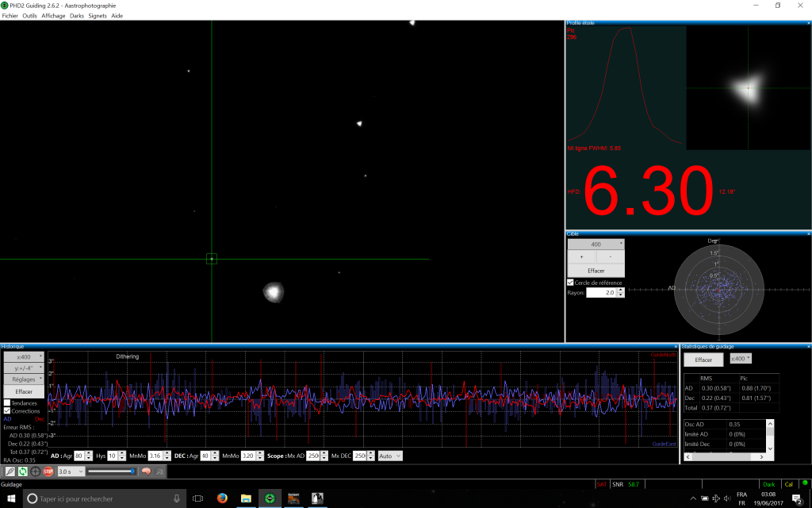The height and width of the screenshot is (508, 812).
Task: Click the red SAT status bar indicator
Action: click(x=602, y=484)
